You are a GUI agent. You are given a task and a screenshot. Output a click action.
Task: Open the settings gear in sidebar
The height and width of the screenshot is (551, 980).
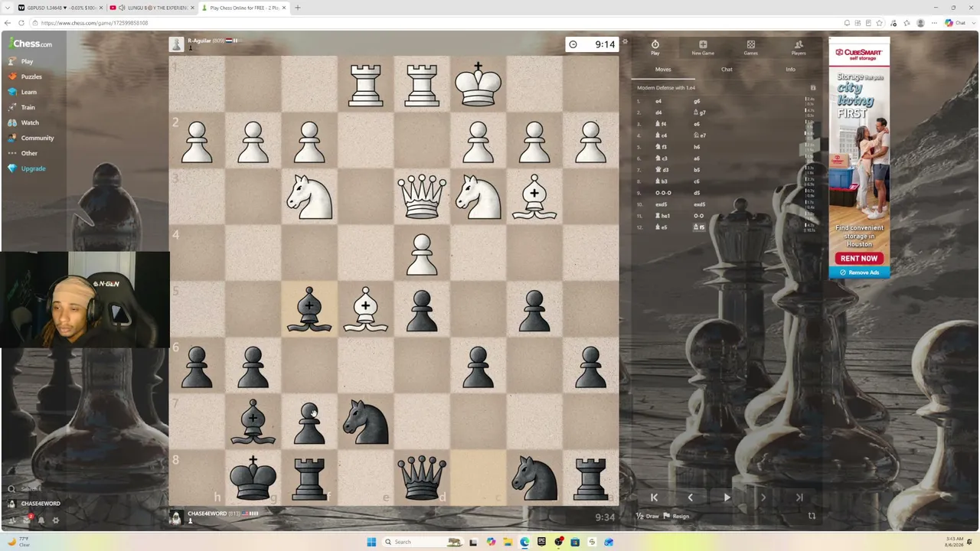click(x=55, y=520)
